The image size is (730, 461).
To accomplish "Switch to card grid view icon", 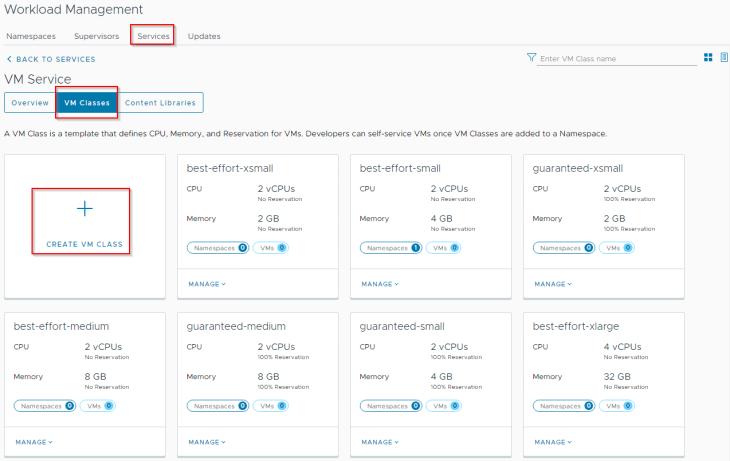I will click(x=708, y=57).
